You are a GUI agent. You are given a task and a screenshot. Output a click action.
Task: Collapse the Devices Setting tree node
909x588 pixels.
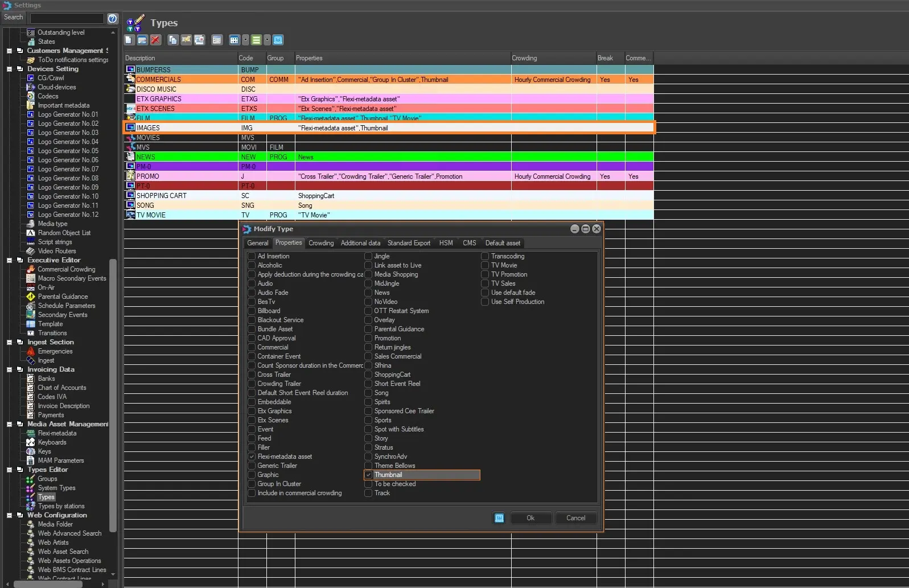9,69
